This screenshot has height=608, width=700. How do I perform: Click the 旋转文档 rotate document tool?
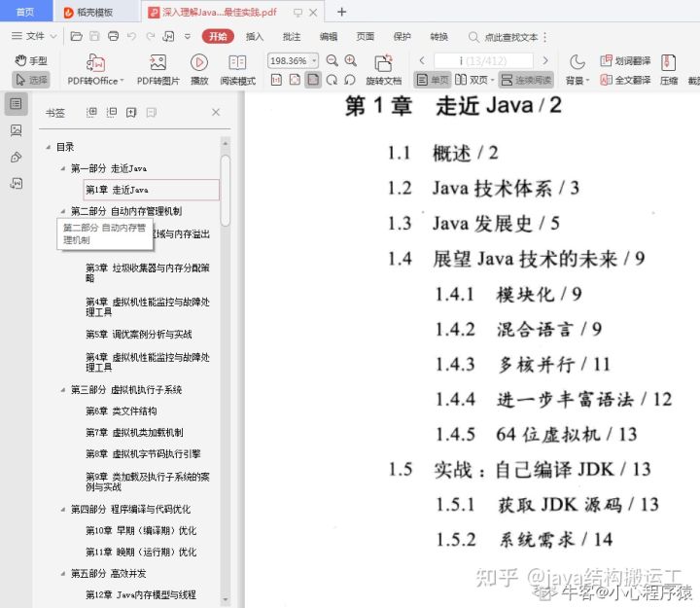383,69
